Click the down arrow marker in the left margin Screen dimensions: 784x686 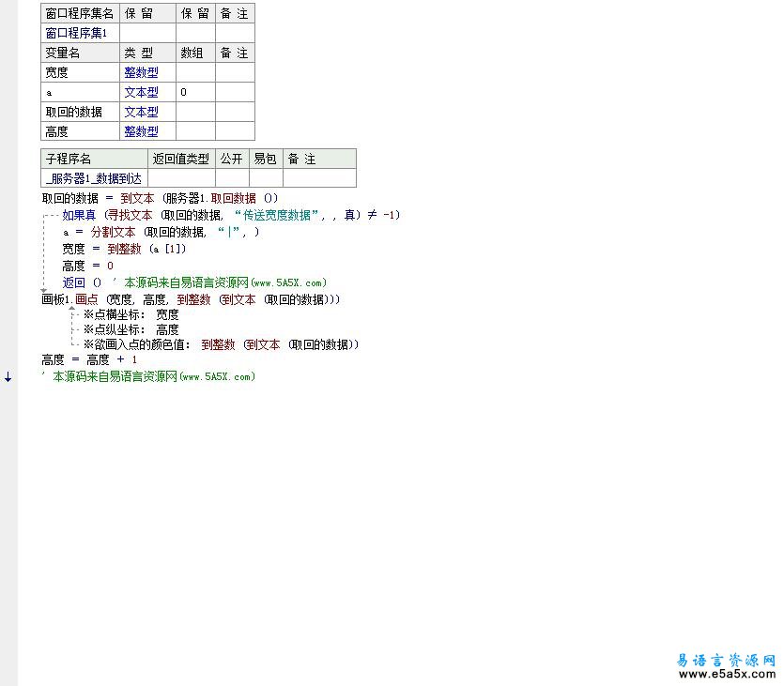coord(8,377)
